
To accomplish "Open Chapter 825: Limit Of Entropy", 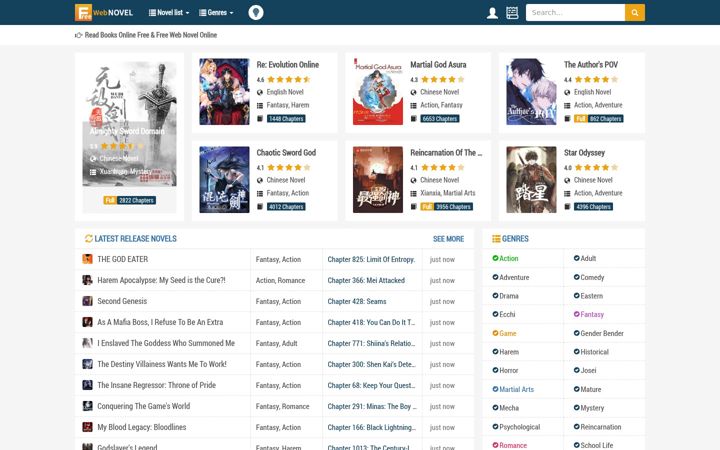I will point(371,259).
